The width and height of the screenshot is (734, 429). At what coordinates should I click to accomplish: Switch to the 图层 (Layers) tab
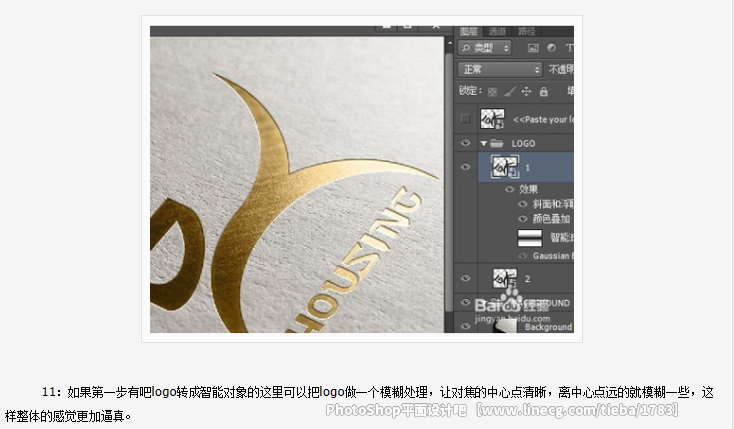[468, 31]
